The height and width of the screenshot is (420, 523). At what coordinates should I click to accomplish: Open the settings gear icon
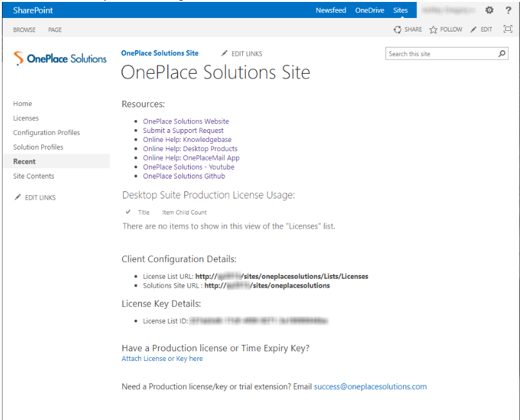[489, 10]
